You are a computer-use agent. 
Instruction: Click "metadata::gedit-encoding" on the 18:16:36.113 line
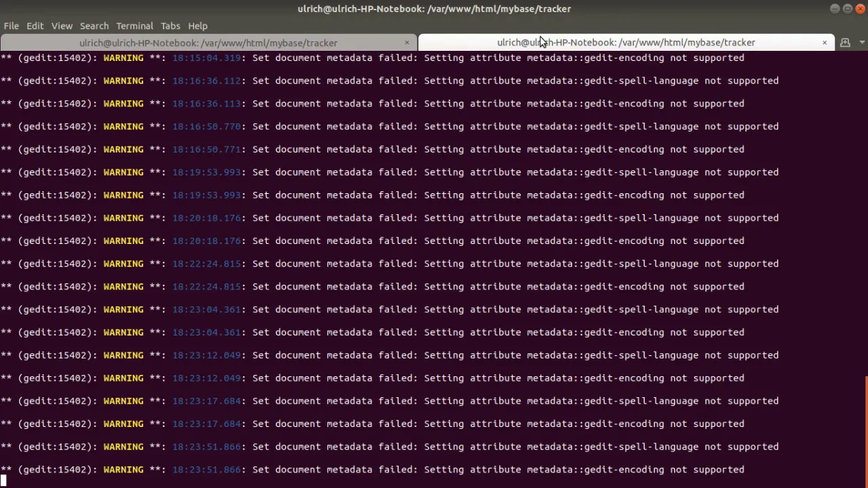click(595, 104)
